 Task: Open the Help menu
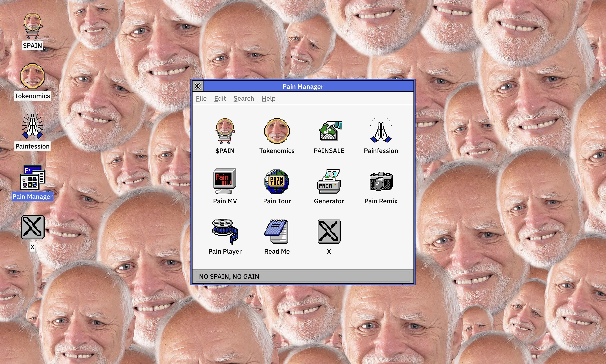click(x=268, y=98)
